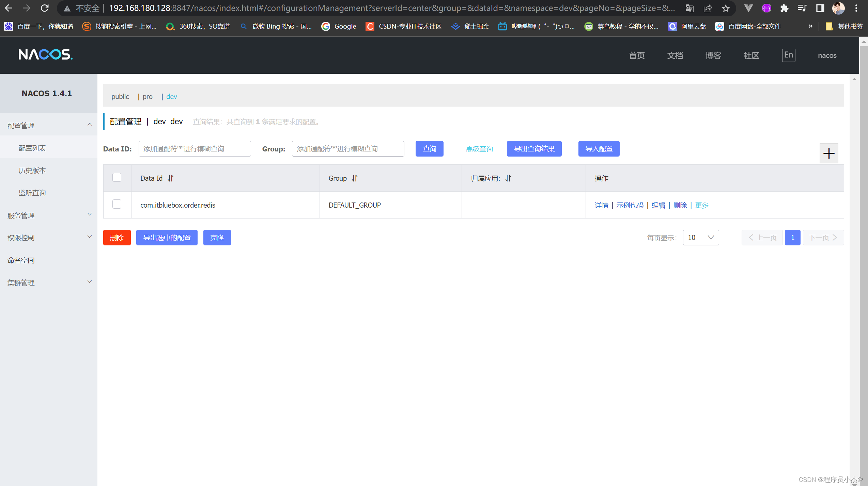Screen dimensions: 868x486
Task: Open the media control playlist icon
Action: click(x=802, y=8)
